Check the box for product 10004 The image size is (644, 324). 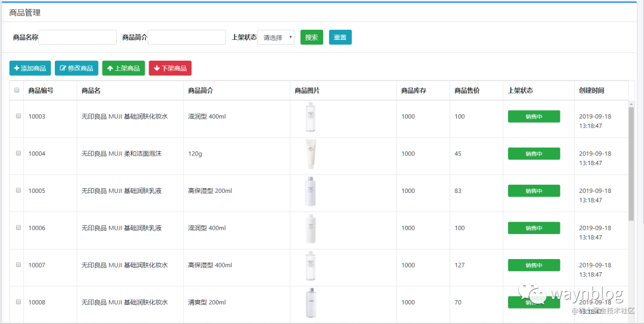point(18,153)
